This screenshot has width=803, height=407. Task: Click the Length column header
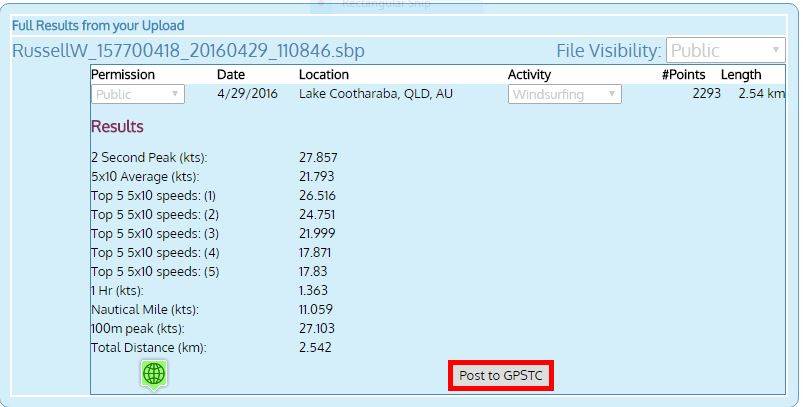click(741, 74)
